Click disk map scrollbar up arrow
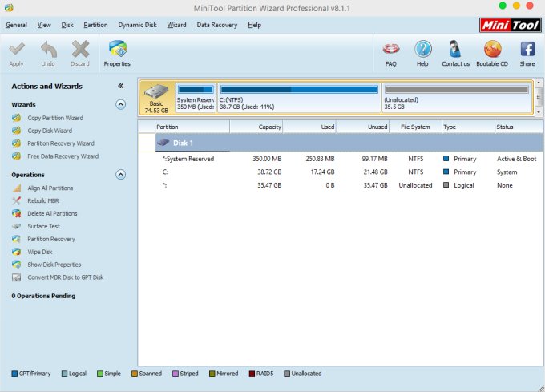 click(539, 83)
